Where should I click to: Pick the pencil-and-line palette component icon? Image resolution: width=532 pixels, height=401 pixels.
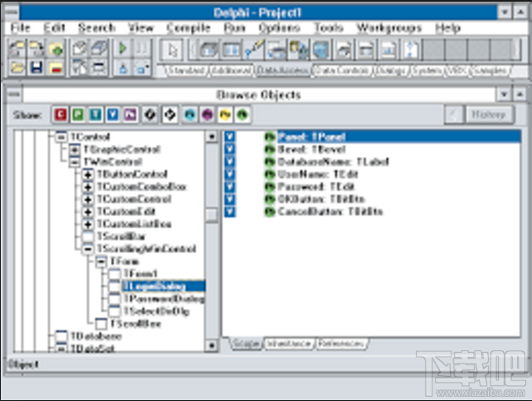click(254, 50)
